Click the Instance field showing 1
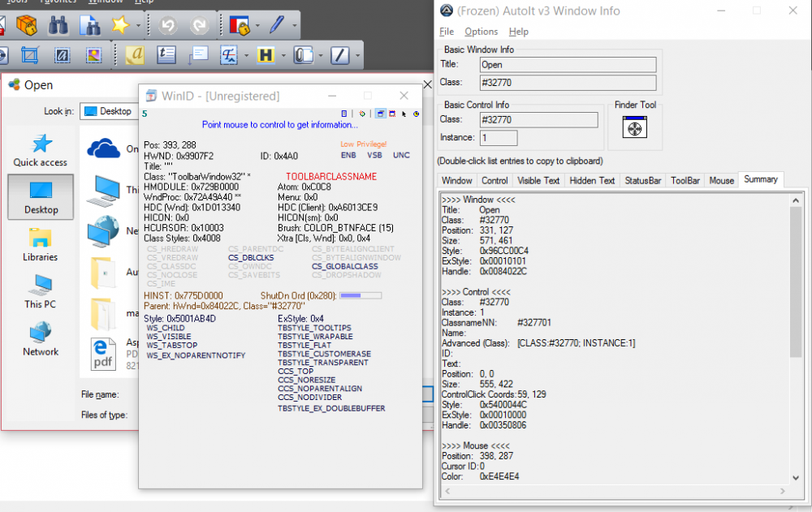The height and width of the screenshot is (512, 812). click(x=499, y=138)
